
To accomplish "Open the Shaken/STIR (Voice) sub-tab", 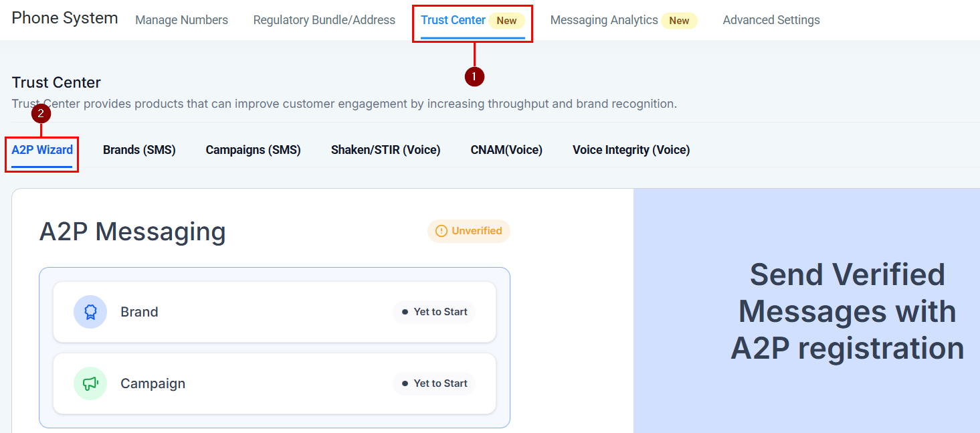I will (385, 150).
